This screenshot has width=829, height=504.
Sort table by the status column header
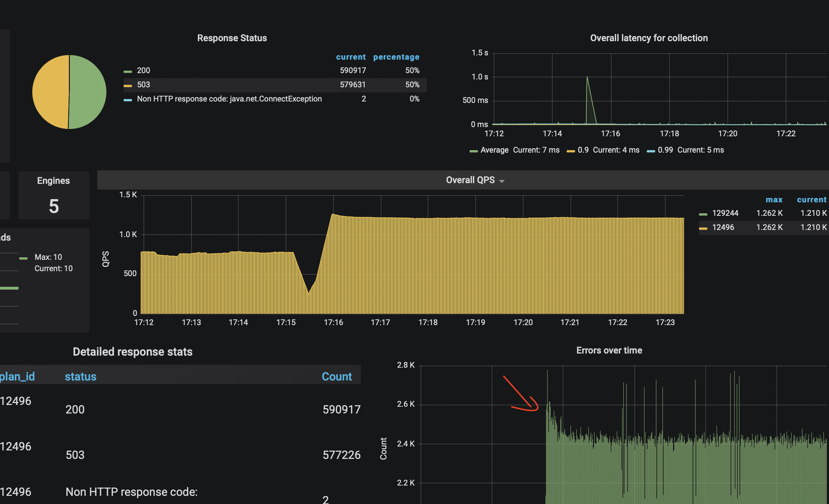point(81,377)
